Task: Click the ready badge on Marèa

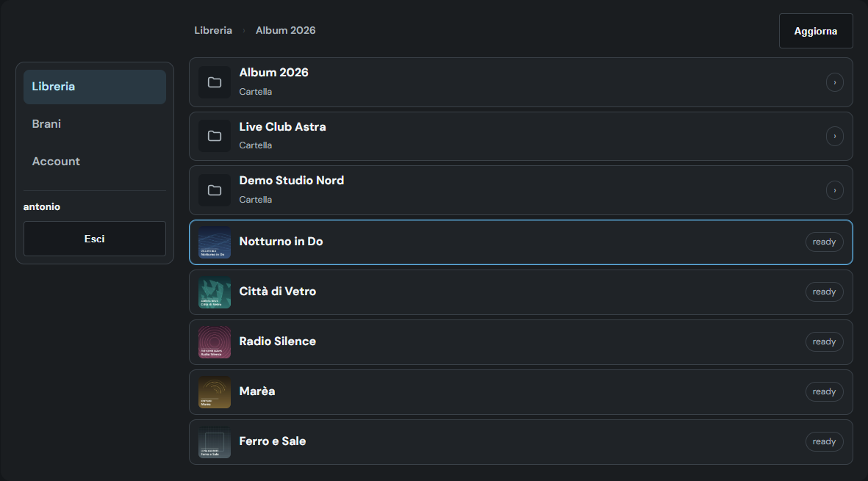Action: (x=824, y=392)
